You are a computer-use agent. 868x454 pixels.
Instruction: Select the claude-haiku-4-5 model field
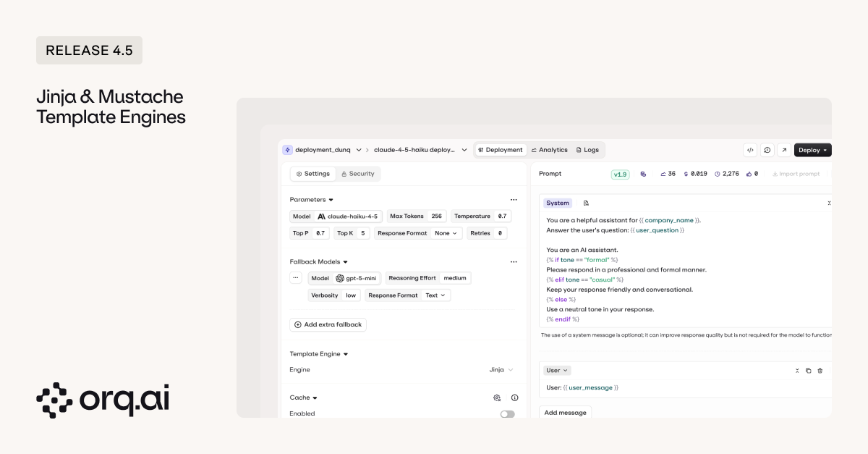(x=336, y=216)
